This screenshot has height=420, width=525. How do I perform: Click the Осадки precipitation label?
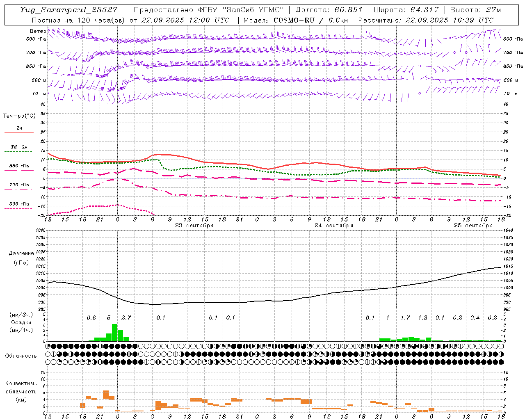coord(21,322)
